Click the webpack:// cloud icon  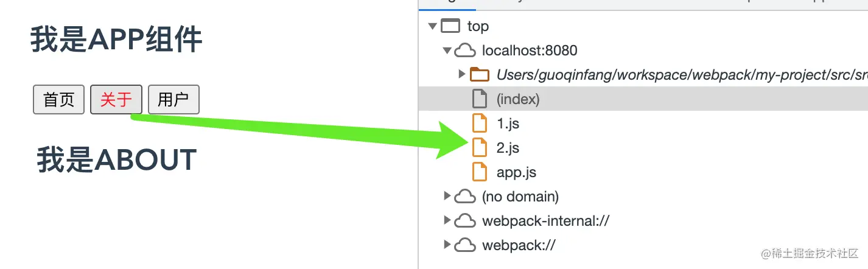(465, 245)
